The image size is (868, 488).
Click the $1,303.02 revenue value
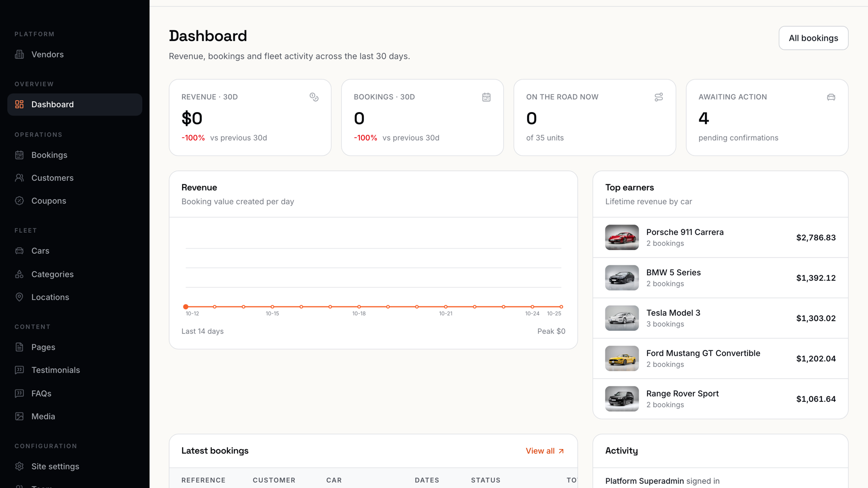816,318
